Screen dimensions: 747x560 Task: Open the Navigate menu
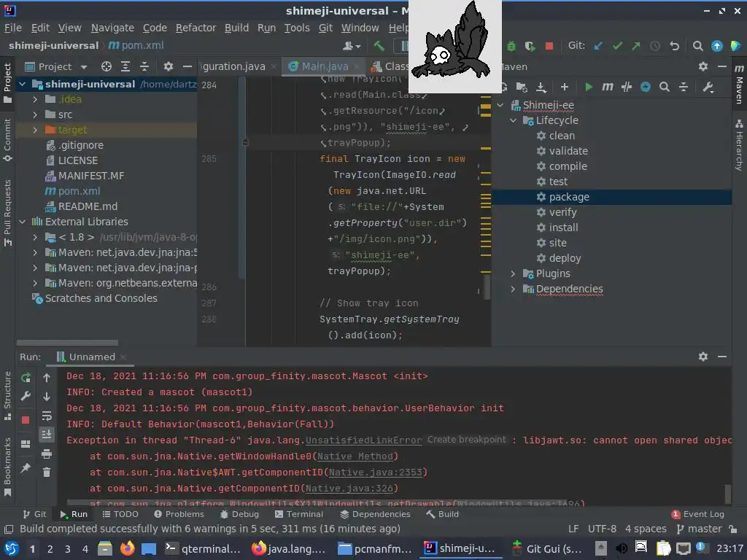point(112,28)
